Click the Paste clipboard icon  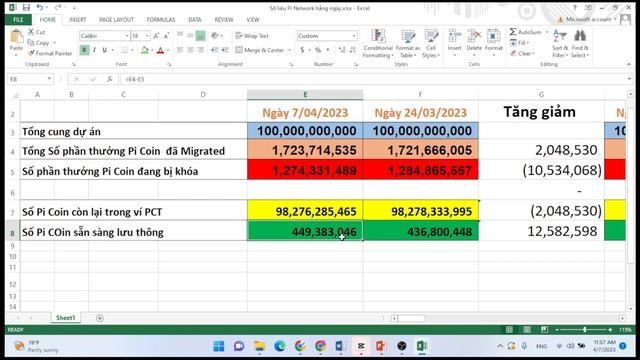coord(16,37)
